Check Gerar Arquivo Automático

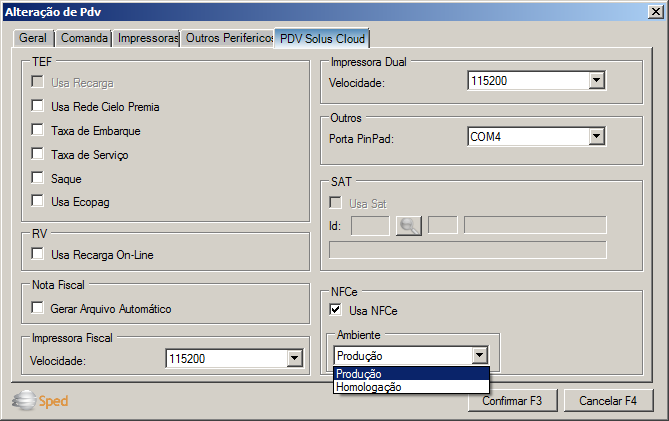pyautogui.click(x=38, y=308)
